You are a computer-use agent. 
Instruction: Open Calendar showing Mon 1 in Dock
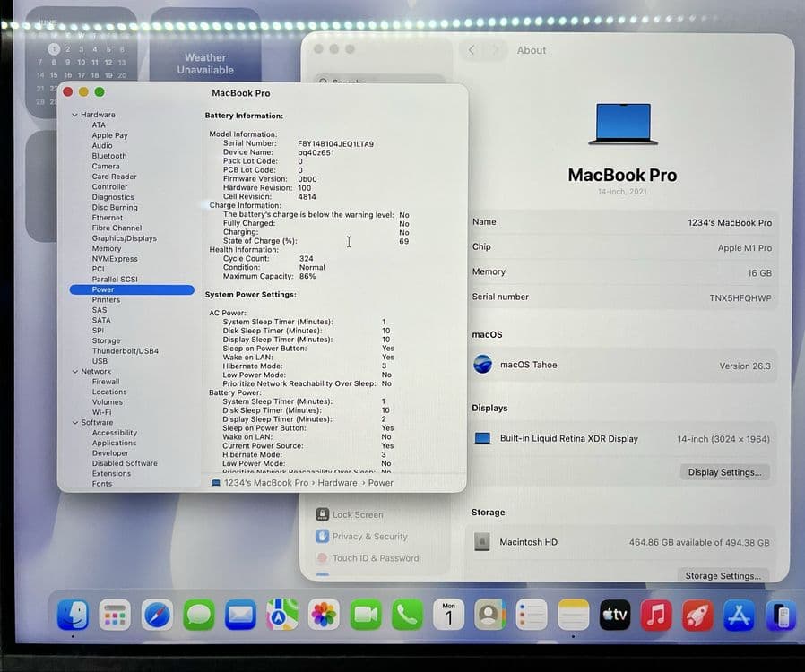(x=449, y=614)
